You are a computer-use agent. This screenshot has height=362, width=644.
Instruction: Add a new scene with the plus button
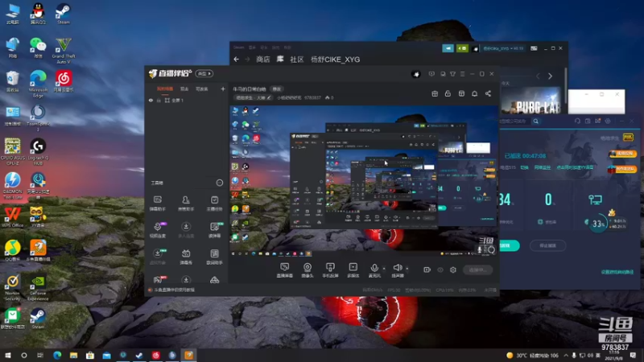[x=223, y=88]
